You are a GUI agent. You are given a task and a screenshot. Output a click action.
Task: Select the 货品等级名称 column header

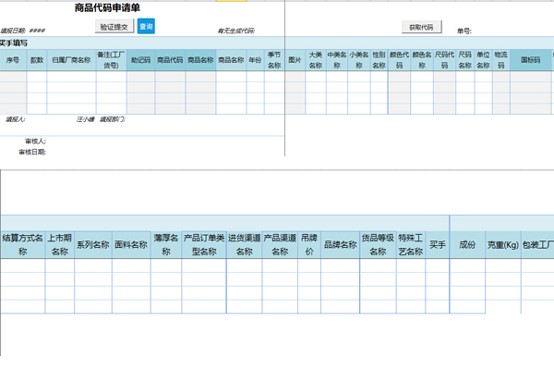[378, 245]
